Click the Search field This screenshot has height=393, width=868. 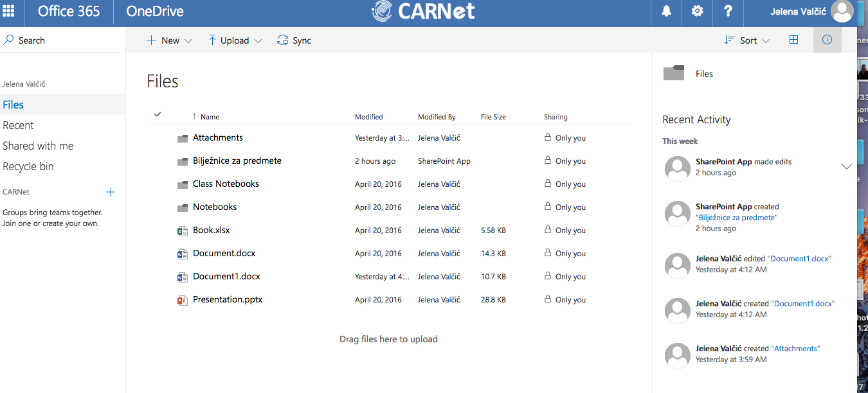click(x=61, y=40)
